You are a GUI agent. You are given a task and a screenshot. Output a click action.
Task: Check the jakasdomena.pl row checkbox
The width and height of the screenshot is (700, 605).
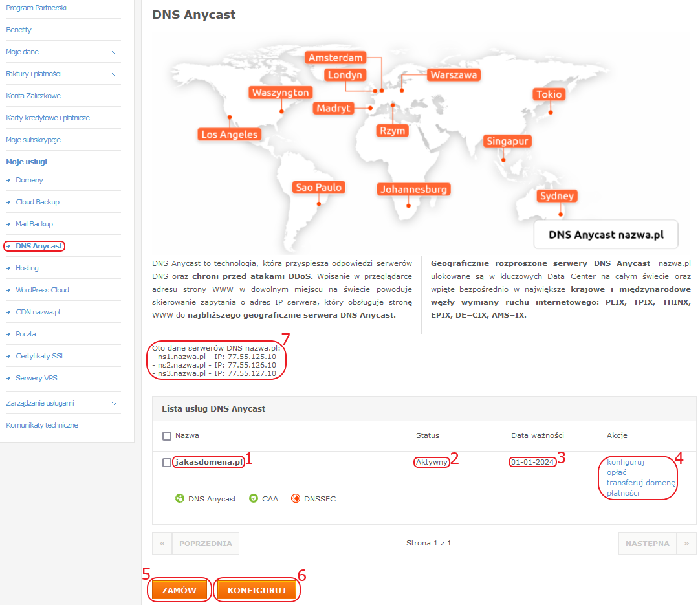point(167,463)
